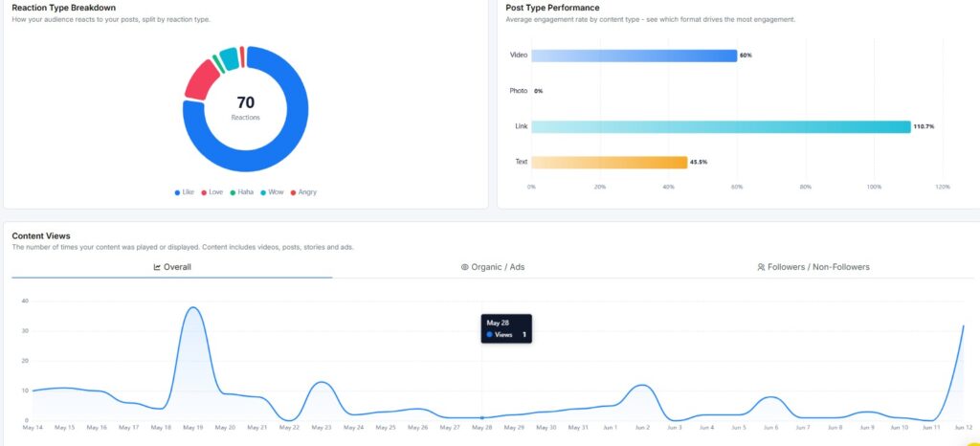Click the Link engagement bar
This screenshot has height=446, width=980.
(x=721, y=126)
